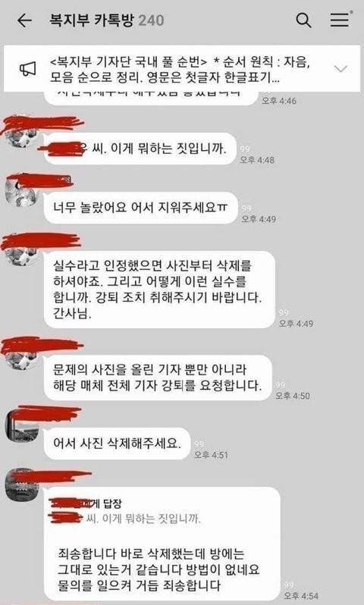Select message requesting 해당 매체 전체 기자 강퇴
Screen dimensions: 364x605
tap(158, 378)
